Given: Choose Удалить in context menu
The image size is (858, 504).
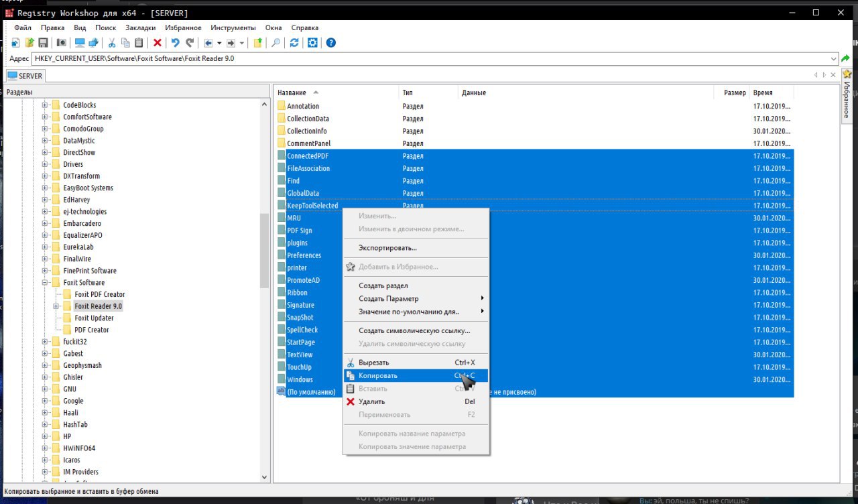Looking at the screenshot, I should point(416,401).
